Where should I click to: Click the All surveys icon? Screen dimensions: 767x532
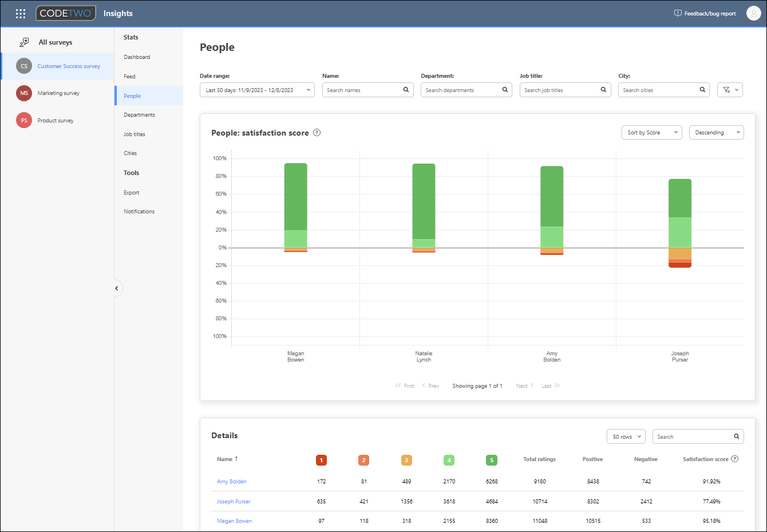[x=24, y=42]
